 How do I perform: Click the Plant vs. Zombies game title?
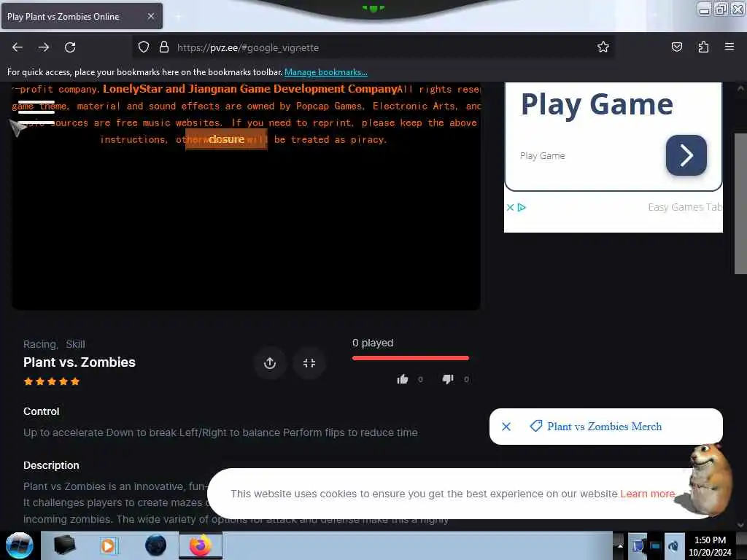point(80,362)
